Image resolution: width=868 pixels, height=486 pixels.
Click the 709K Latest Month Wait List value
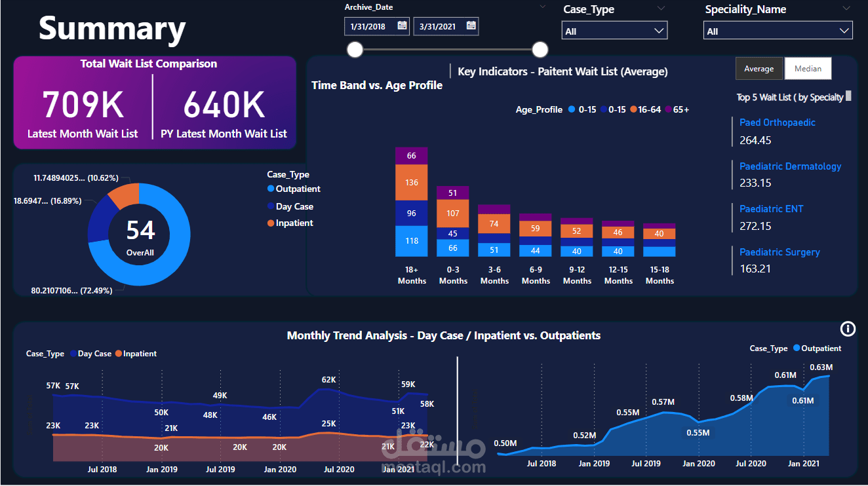pos(83,104)
